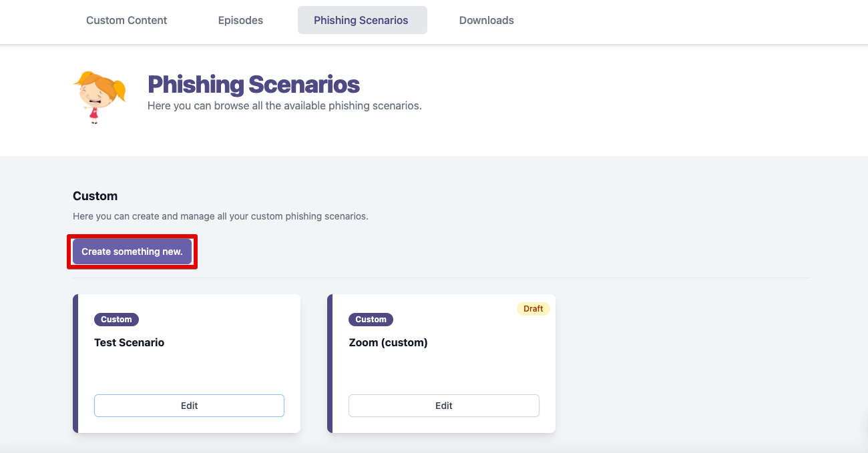The height and width of the screenshot is (453, 868).
Task: Open the Custom Content tab
Action: [127, 20]
